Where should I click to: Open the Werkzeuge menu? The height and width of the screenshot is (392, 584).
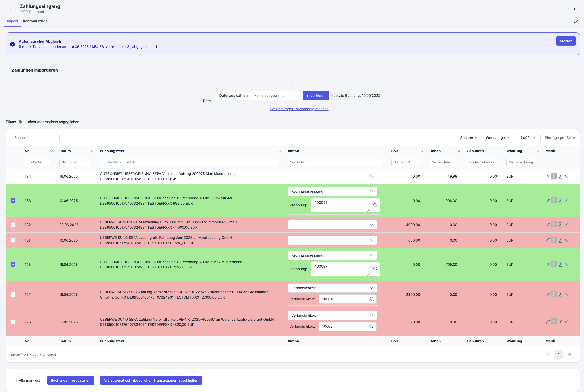498,138
